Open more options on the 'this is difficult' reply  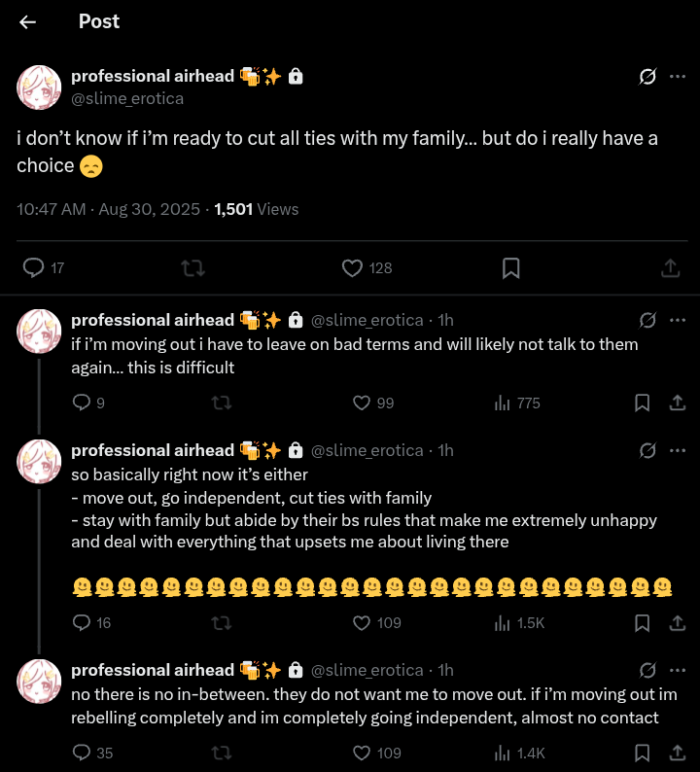pos(678,320)
